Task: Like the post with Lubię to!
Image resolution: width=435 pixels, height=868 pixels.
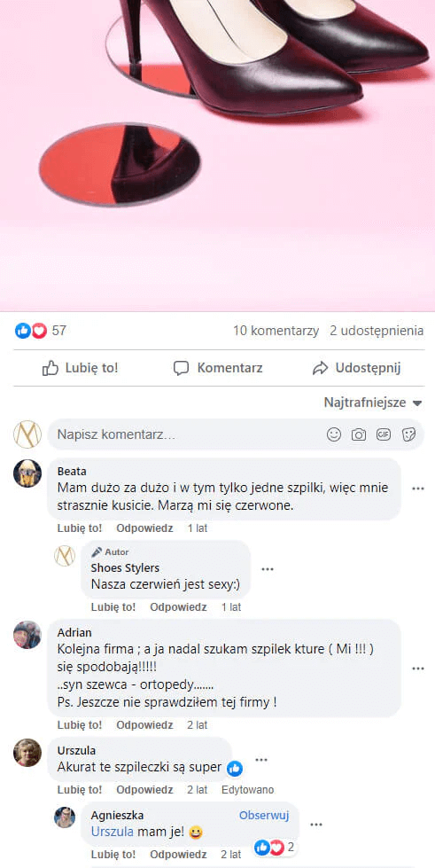Action: click(81, 368)
